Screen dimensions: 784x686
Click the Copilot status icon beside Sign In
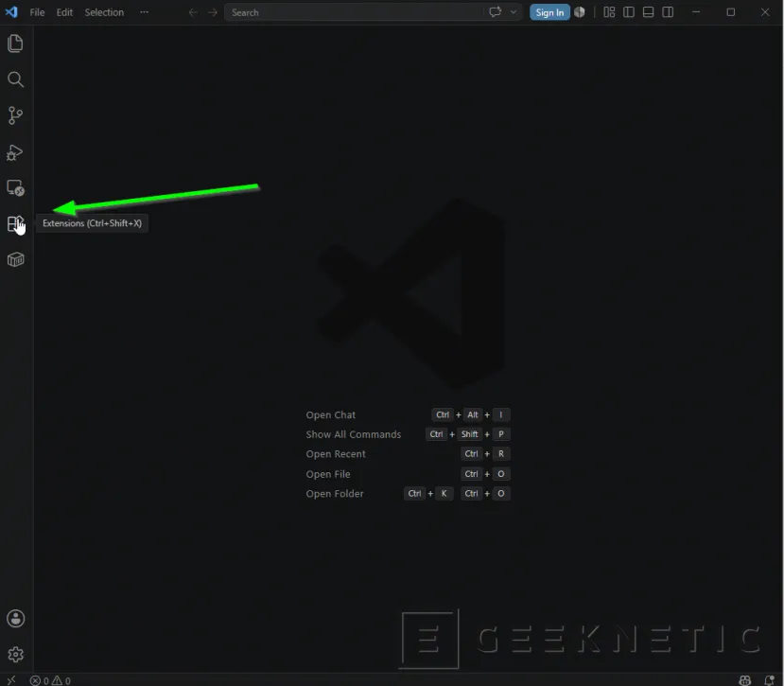(x=580, y=12)
